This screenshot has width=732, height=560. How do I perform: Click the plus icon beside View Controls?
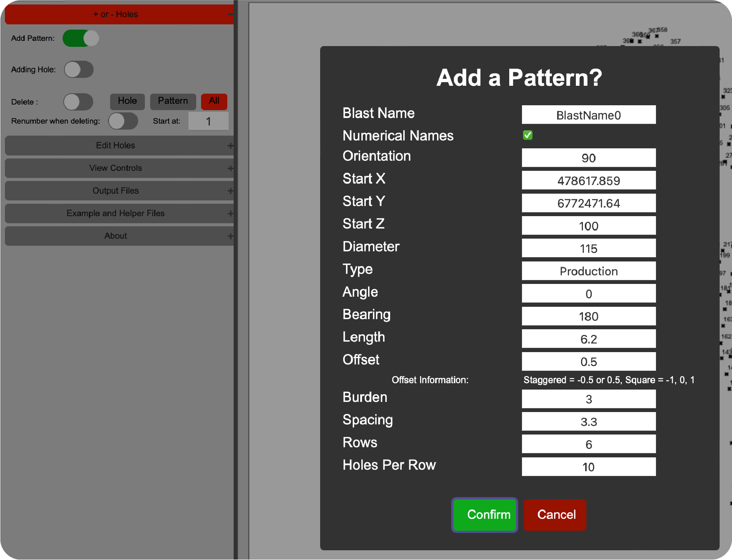point(230,168)
